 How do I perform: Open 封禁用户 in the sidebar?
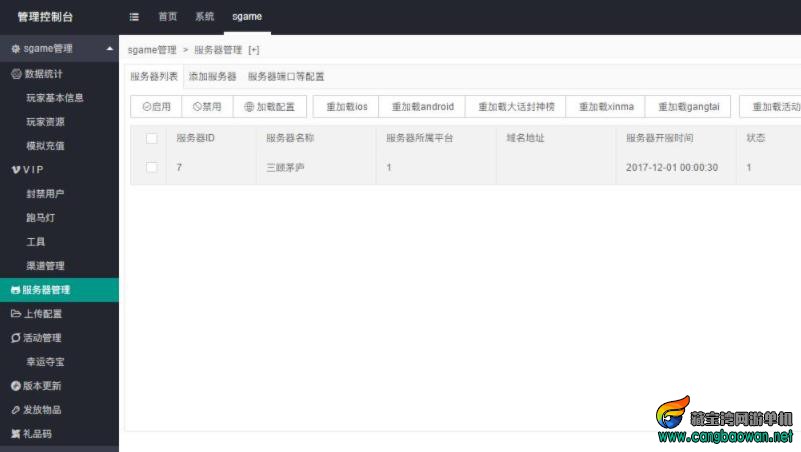(45, 194)
